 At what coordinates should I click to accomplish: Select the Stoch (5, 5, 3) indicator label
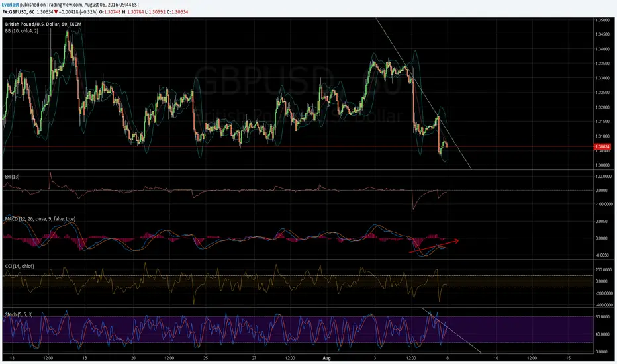(19, 314)
